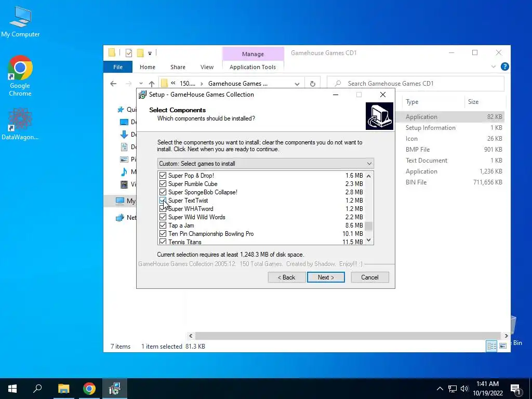Uncheck Ten Pin Championship Bowling Pro
Viewport: 532px width, 399px height.
pos(163,233)
